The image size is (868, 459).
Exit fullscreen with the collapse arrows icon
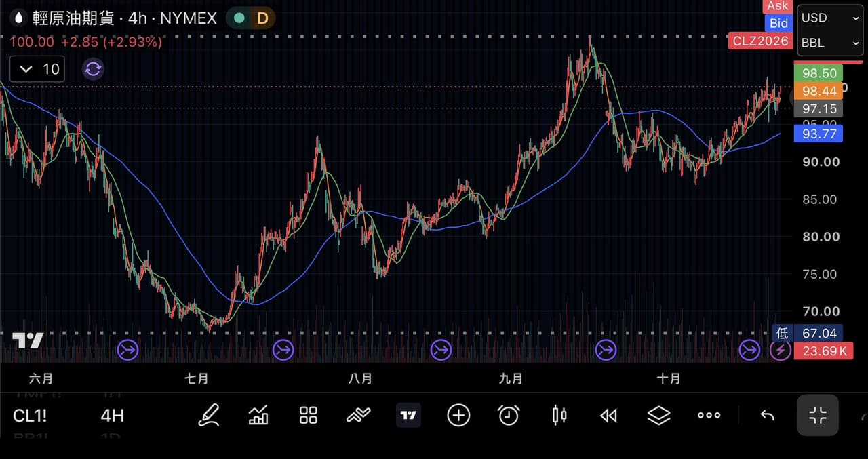[x=818, y=415]
